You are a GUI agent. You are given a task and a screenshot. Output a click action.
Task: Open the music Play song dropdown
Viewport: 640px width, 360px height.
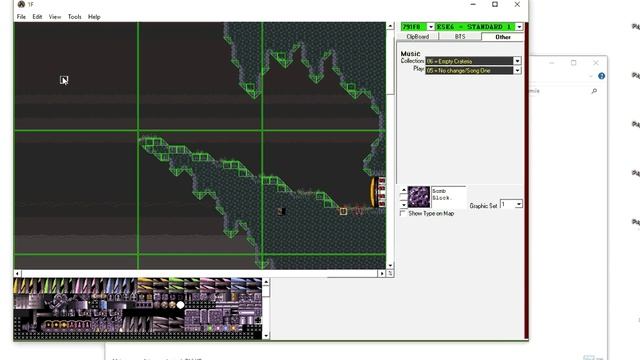517,70
